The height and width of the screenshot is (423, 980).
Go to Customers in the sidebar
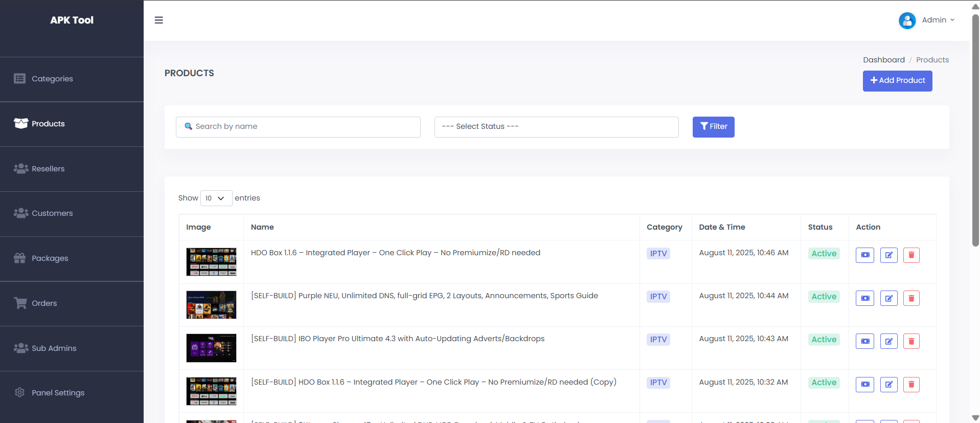coord(72,213)
